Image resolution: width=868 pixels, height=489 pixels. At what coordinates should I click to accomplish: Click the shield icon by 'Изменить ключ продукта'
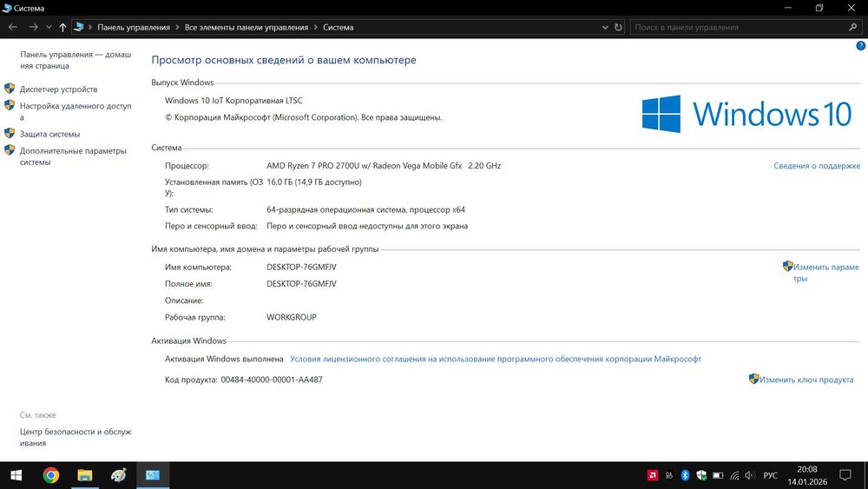pos(754,379)
